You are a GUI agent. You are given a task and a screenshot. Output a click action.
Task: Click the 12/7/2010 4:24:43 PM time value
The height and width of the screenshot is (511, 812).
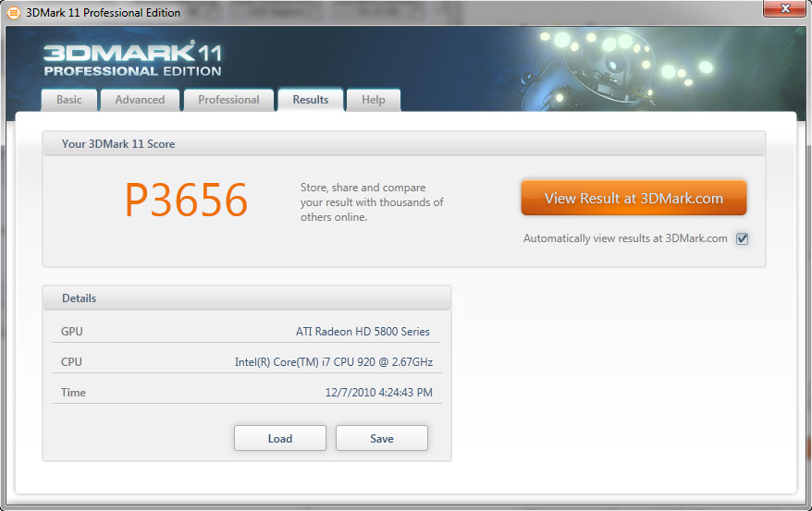coord(378,393)
